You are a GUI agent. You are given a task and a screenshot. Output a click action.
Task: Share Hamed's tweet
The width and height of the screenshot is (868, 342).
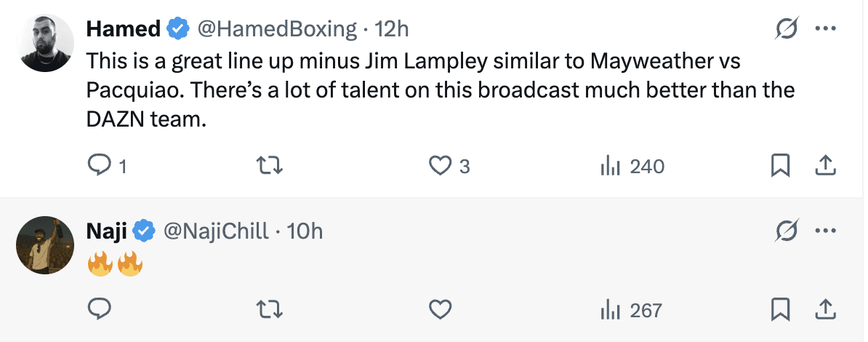(x=824, y=167)
